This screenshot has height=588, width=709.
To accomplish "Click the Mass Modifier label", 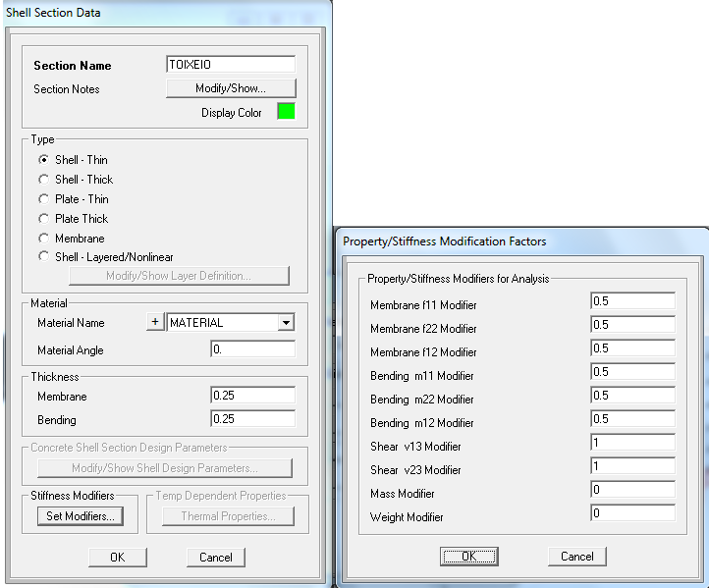I will (x=403, y=494).
